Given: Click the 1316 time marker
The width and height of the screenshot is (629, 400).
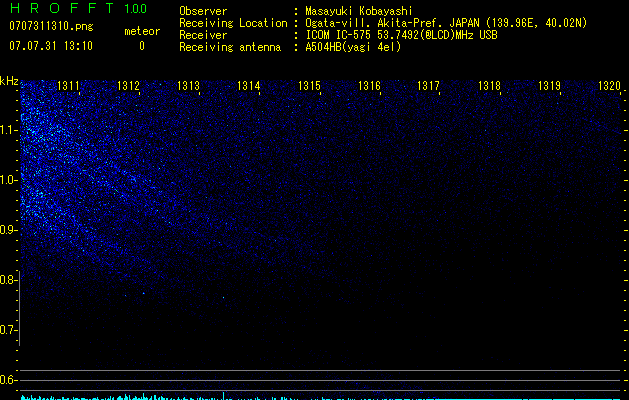Looking at the screenshot, I should pyautogui.click(x=369, y=86).
